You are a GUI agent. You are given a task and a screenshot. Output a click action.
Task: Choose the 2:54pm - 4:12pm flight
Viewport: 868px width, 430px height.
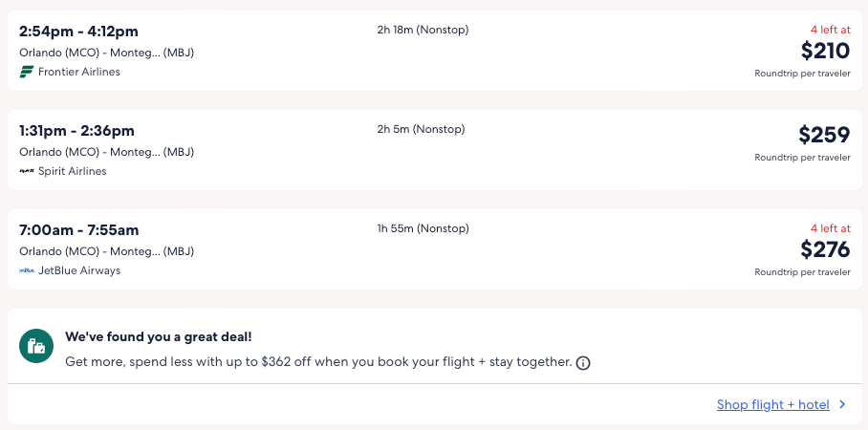pos(77,32)
